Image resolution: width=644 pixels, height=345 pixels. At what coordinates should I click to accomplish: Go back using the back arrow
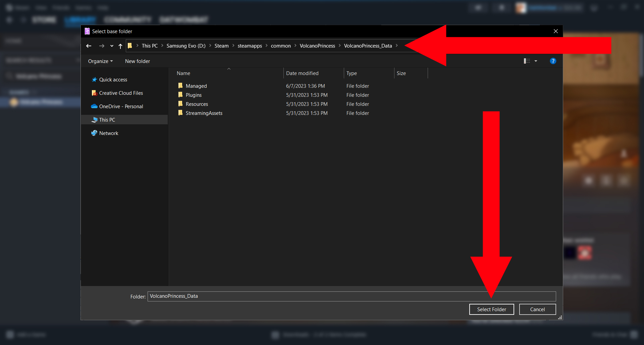coord(89,46)
